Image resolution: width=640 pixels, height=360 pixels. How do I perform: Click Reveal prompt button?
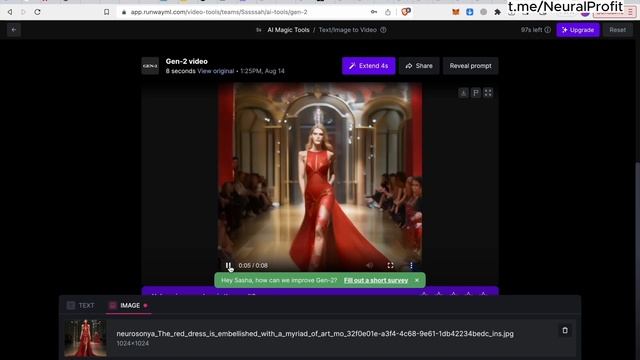pyautogui.click(x=470, y=66)
